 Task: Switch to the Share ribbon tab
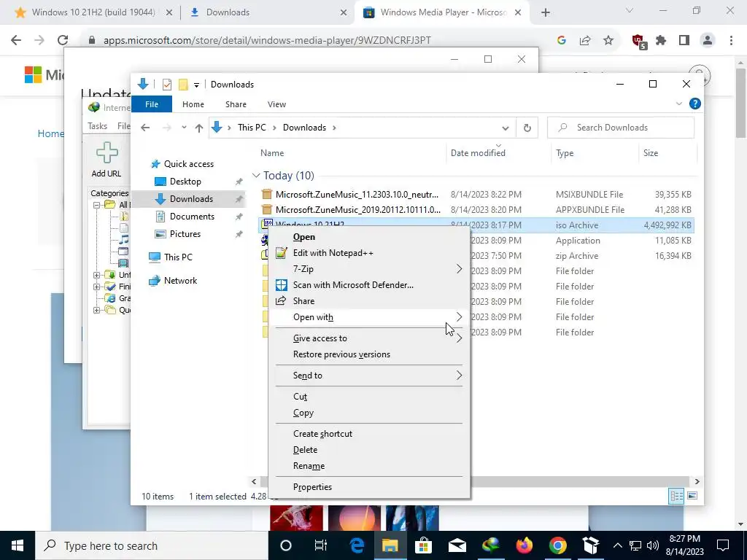pyautogui.click(x=236, y=104)
